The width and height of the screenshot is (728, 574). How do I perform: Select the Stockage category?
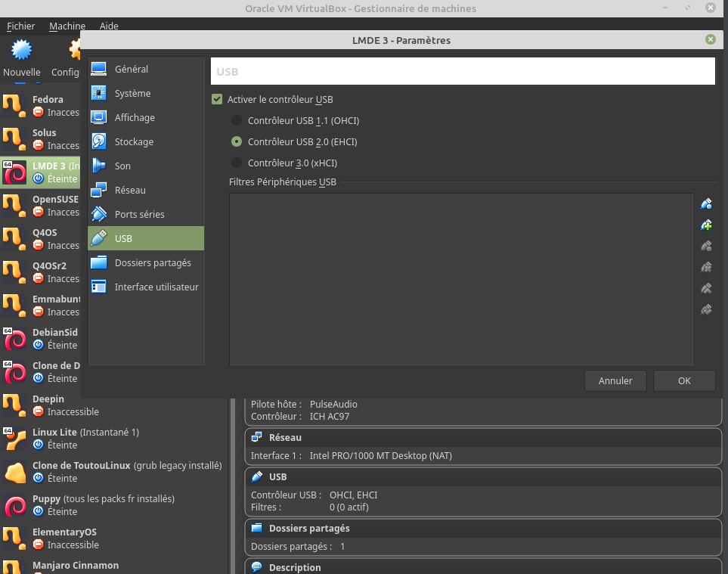(146, 141)
